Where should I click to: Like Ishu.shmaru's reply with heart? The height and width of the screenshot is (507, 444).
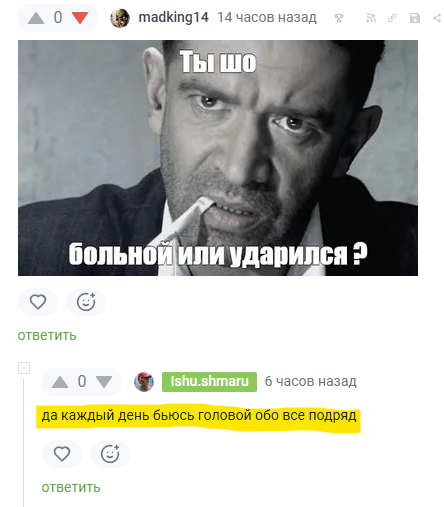coord(62,454)
